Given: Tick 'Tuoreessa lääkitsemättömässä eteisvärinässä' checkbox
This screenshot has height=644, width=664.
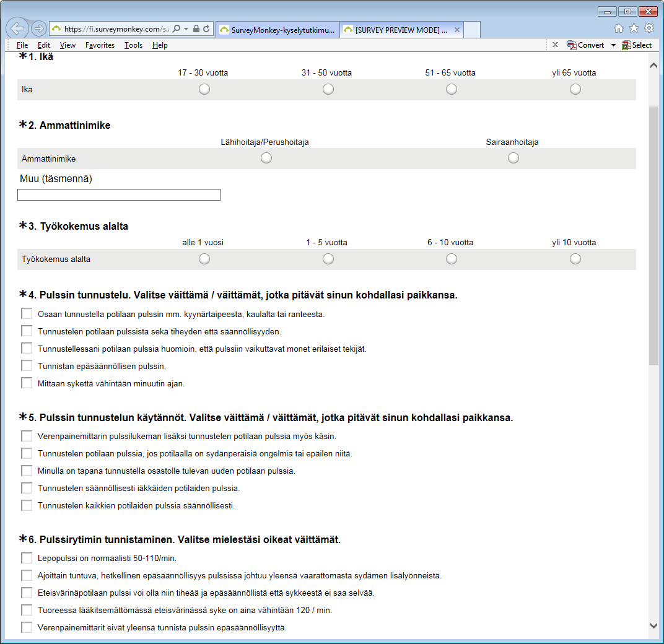Looking at the screenshot, I should click(x=27, y=610).
